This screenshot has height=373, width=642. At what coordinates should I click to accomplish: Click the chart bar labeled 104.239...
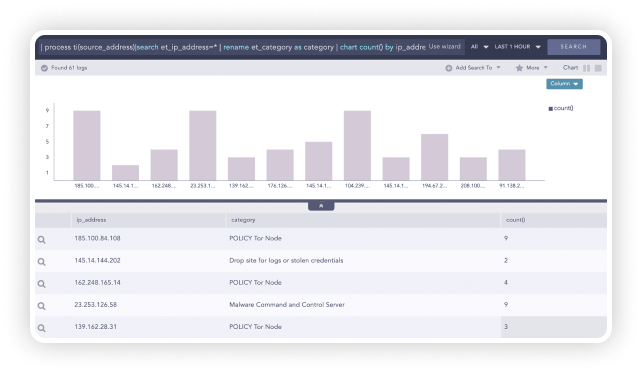[x=357, y=145]
